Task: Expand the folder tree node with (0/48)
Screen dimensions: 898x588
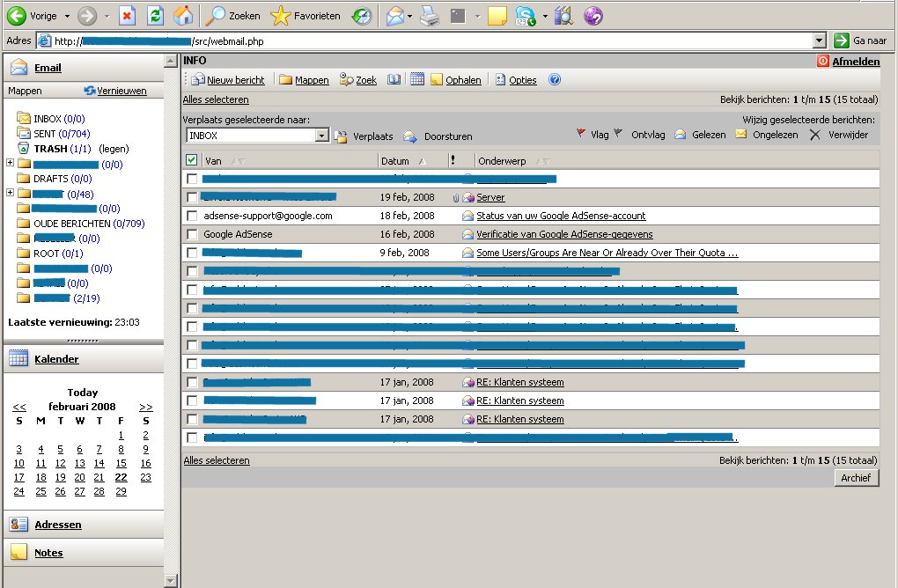Action: [x=10, y=193]
